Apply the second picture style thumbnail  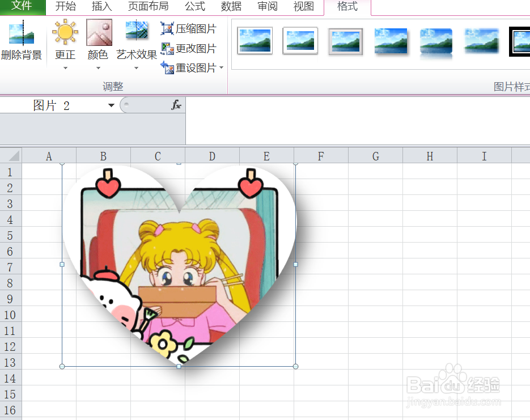(x=300, y=41)
